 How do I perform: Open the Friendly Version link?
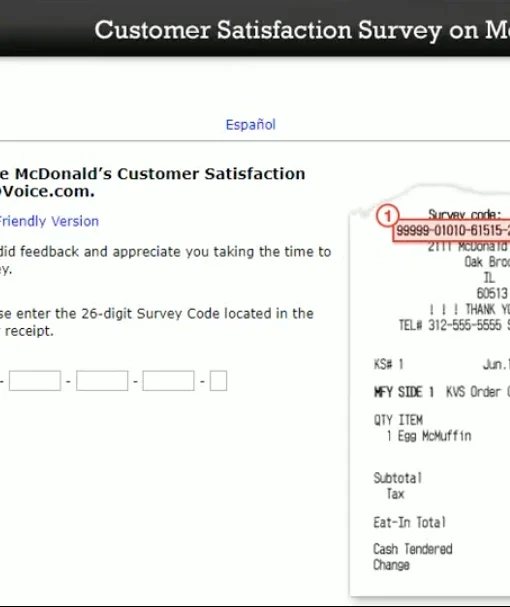point(49,221)
